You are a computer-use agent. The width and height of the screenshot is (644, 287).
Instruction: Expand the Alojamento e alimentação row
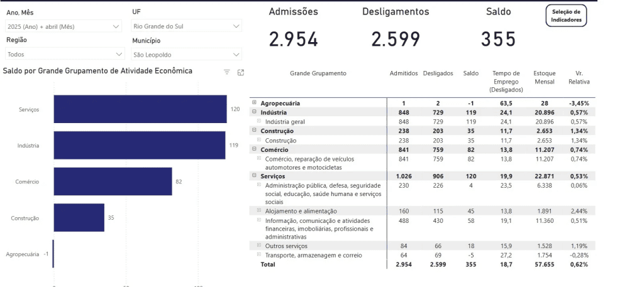[260, 211]
